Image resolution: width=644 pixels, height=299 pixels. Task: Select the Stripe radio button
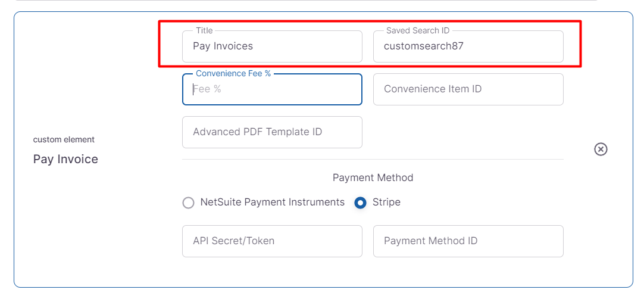coord(360,203)
